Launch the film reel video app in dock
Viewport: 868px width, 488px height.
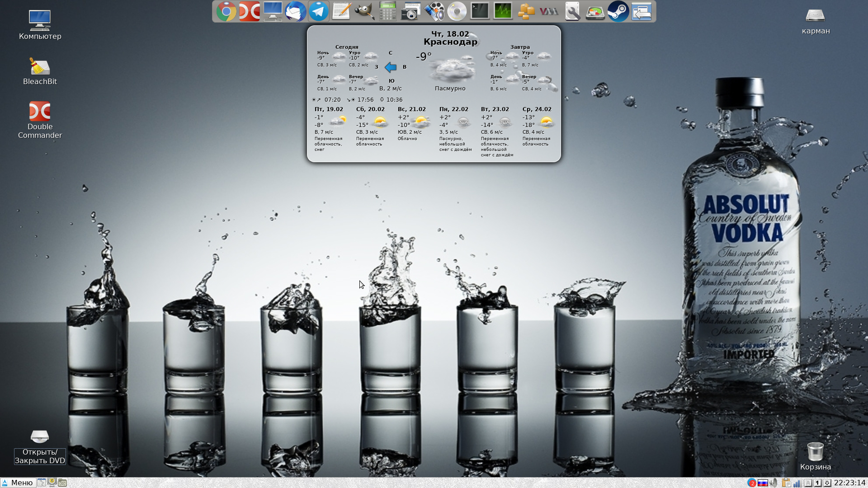(x=434, y=11)
